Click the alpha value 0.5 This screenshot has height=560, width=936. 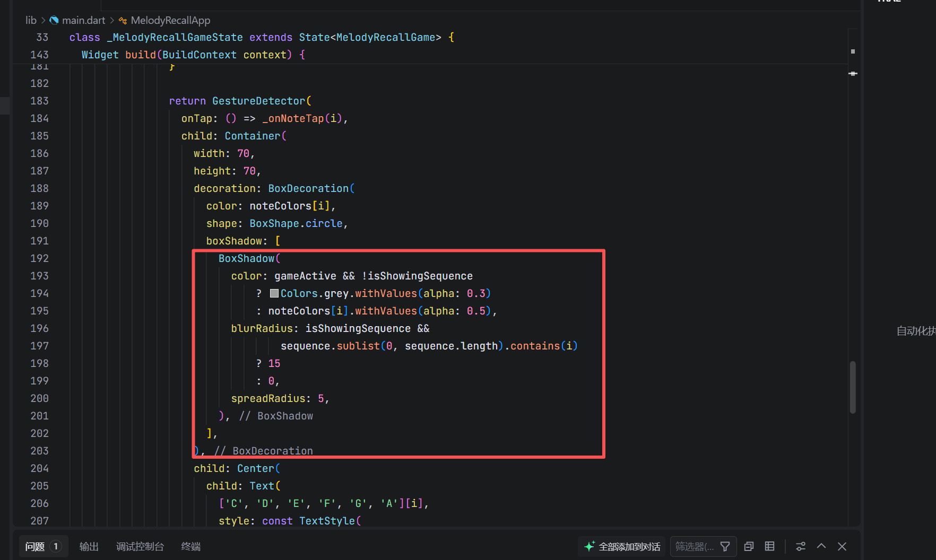click(476, 311)
